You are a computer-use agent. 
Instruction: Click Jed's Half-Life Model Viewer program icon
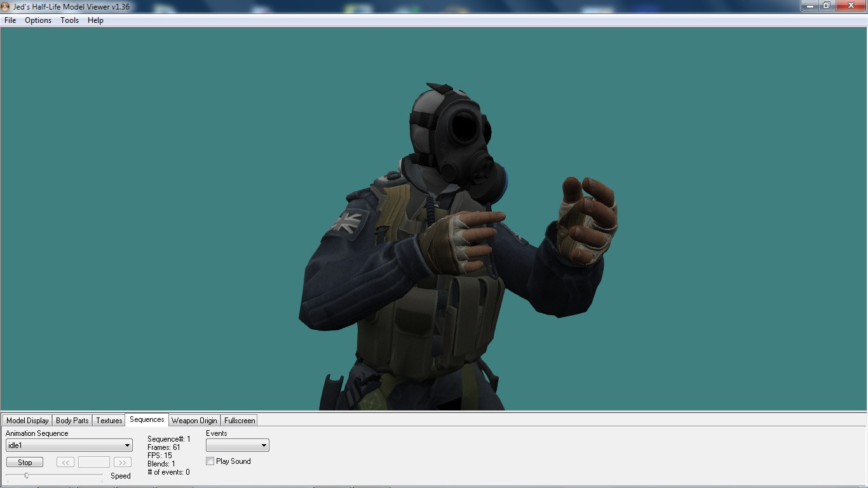coord(5,6)
